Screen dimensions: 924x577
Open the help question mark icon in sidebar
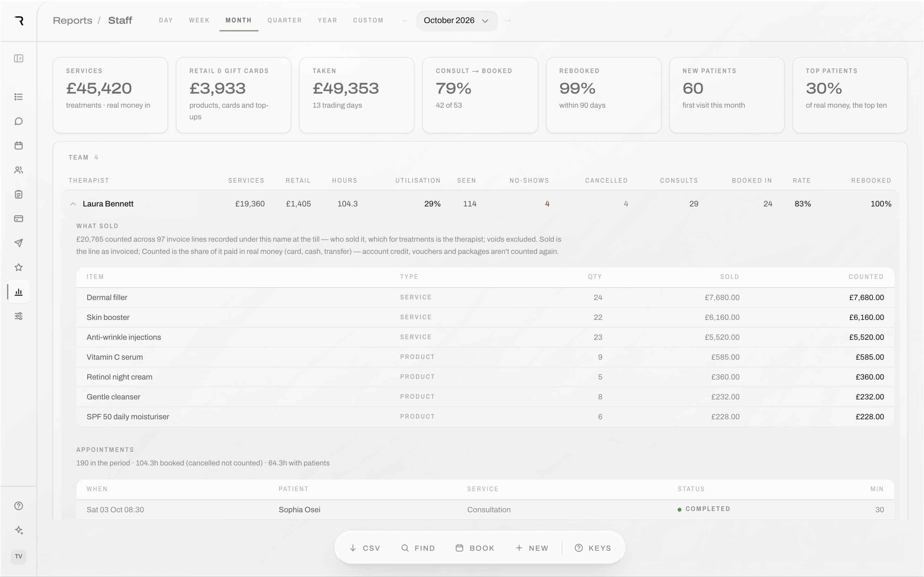tap(18, 506)
